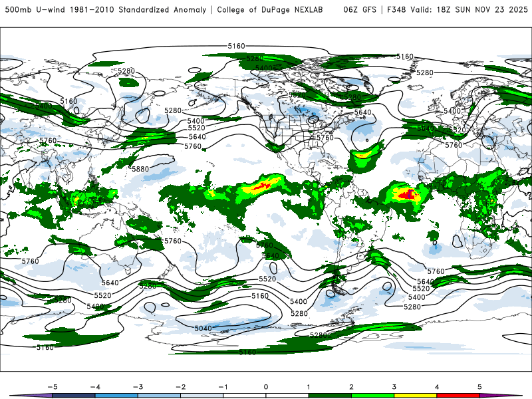
Task: Select the red 4 to 5 colorbar segment
Action: pyautogui.click(x=458, y=396)
